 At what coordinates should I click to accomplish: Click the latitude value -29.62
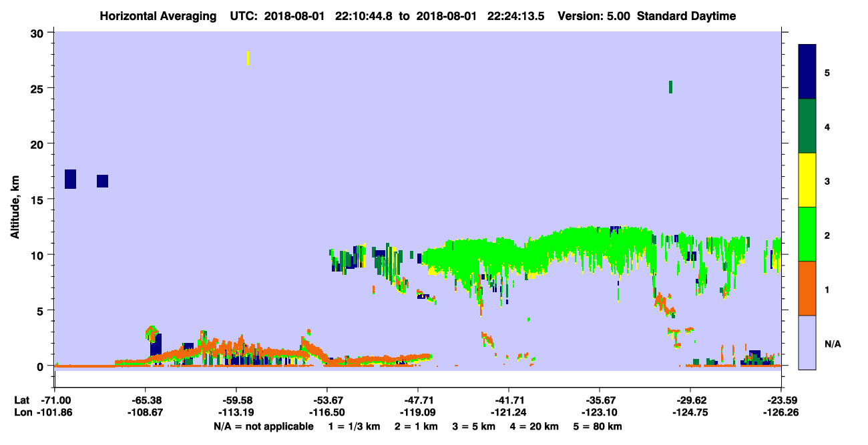point(690,400)
